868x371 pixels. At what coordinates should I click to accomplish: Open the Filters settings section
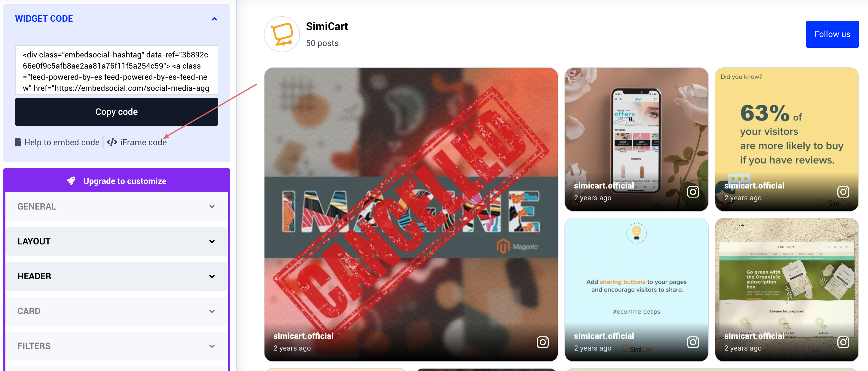[117, 346]
